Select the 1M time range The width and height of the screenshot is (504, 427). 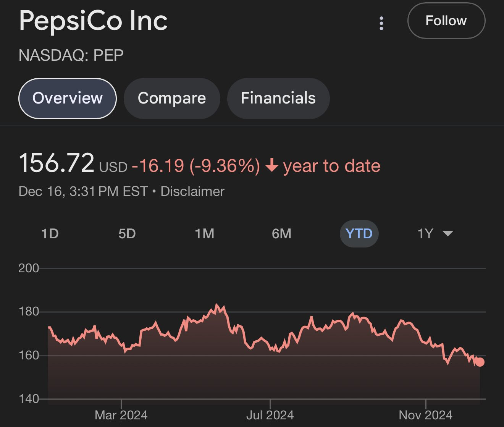(x=205, y=233)
